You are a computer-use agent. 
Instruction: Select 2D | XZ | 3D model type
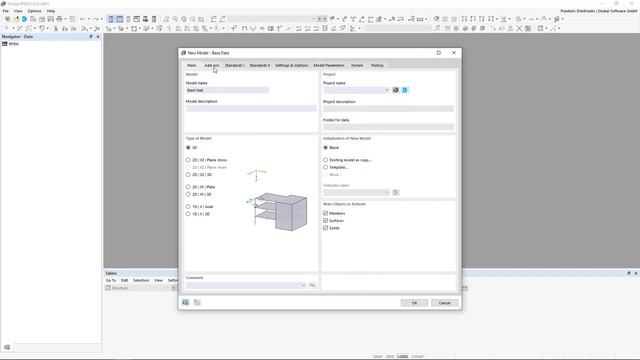[x=188, y=175]
